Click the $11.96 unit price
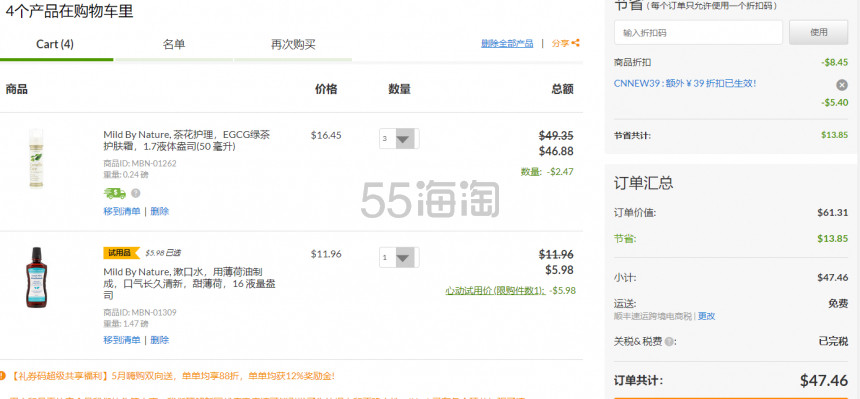 (x=326, y=254)
